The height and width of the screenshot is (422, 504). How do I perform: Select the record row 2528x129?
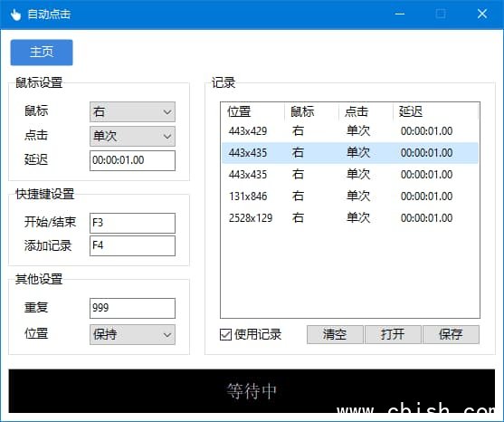350,218
